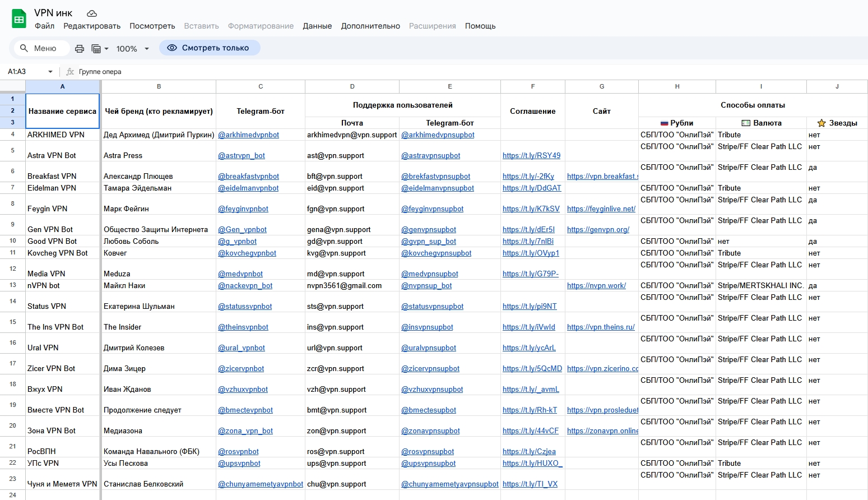The image size is (868, 500).
Task: Click the Смотреть только button
Action: pos(210,48)
